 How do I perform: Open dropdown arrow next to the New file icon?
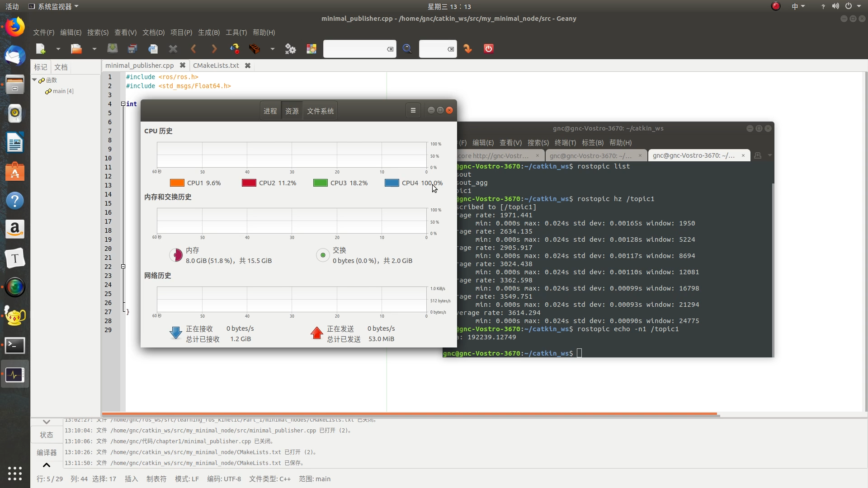58,49
